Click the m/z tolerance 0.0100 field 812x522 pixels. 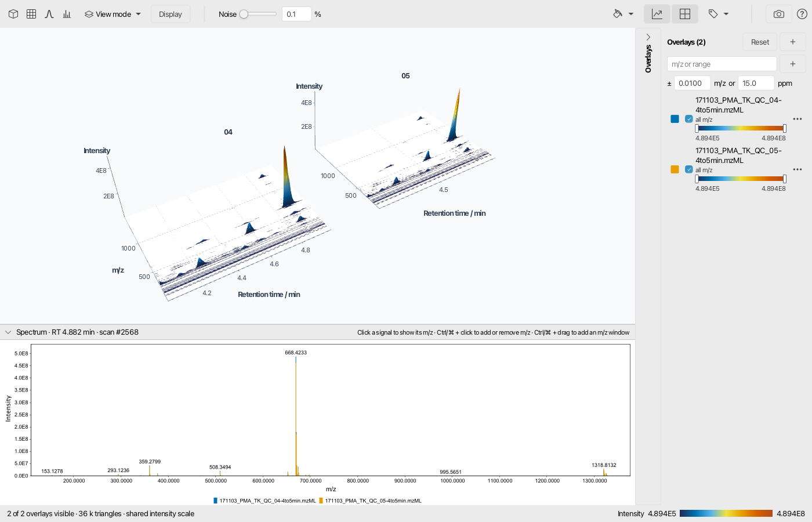click(692, 83)
